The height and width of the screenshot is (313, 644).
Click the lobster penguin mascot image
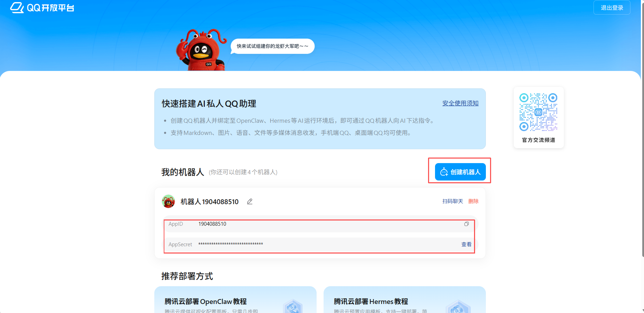[x=201, y=50]
